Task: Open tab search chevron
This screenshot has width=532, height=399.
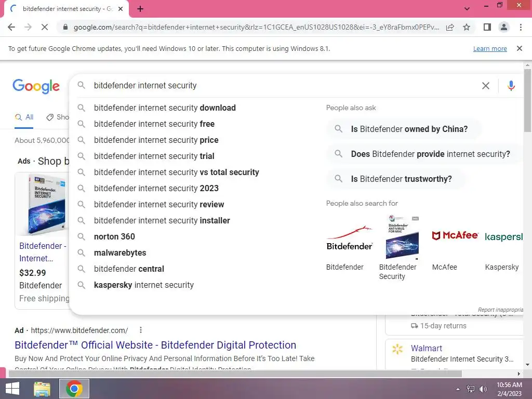Action: (x=467, y=9)
